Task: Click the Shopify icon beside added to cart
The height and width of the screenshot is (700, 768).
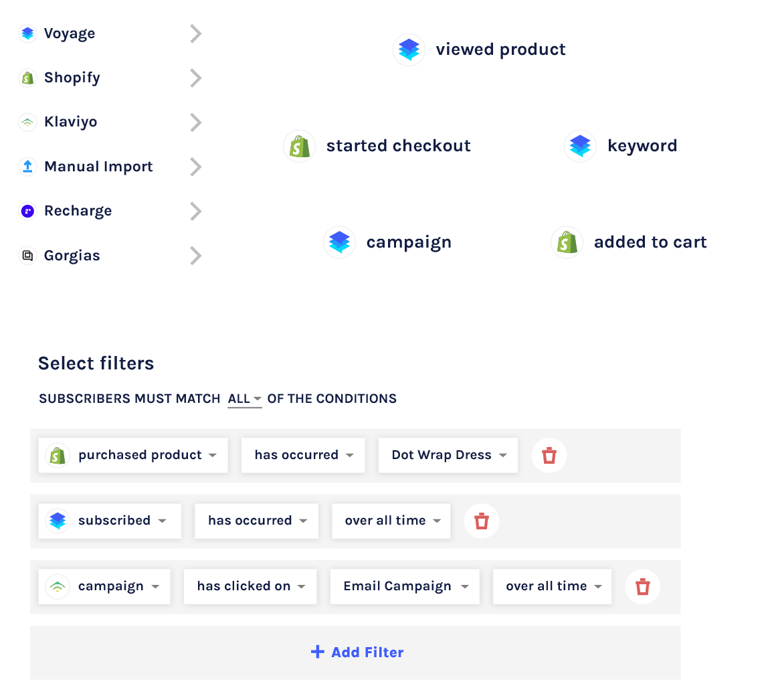Action: coord(567,243)
